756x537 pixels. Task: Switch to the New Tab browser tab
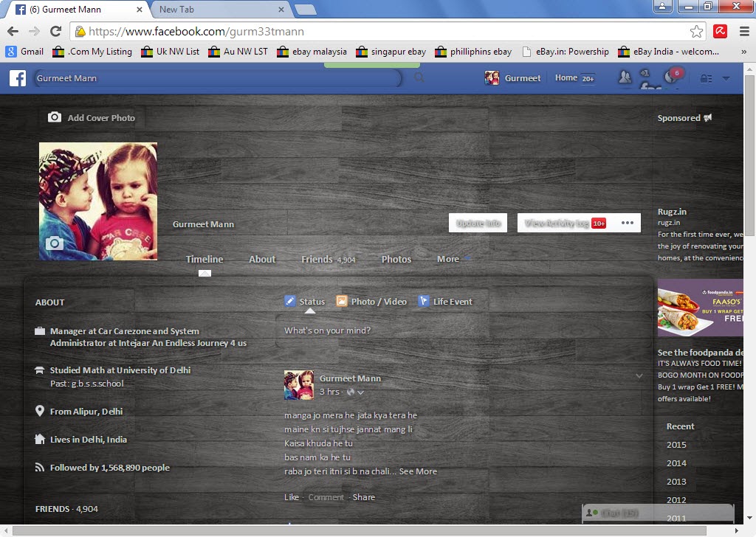point(220,9)
